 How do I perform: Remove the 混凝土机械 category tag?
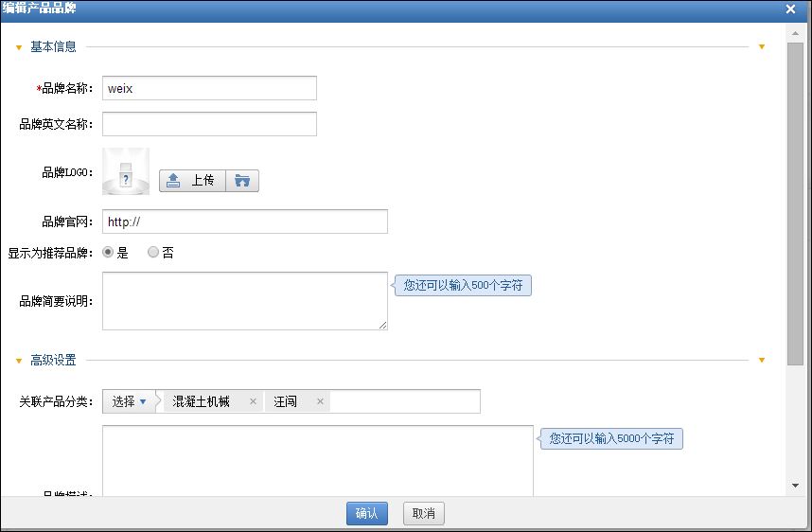tap(253, 401)
